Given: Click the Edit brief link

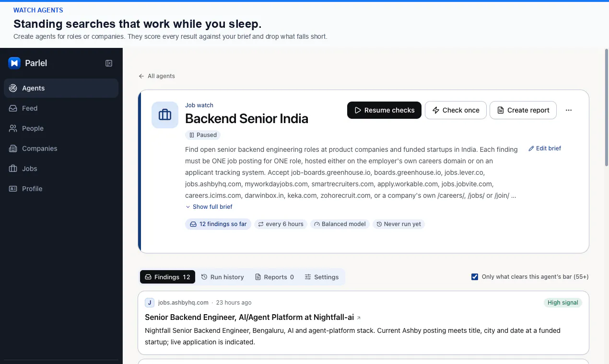Looking at the screenshot, I should click(x=545, y=148).
